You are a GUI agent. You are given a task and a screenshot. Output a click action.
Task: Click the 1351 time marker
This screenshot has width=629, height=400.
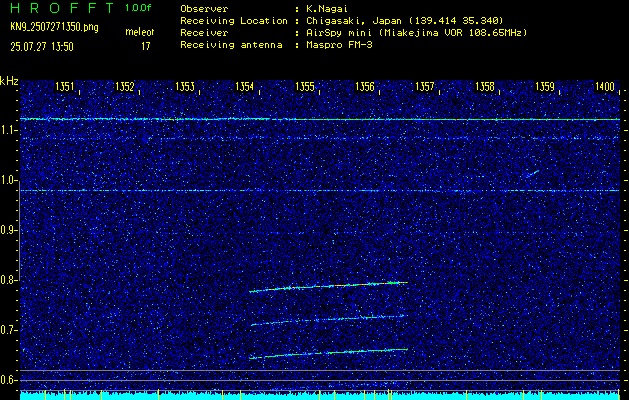(65, 87)
